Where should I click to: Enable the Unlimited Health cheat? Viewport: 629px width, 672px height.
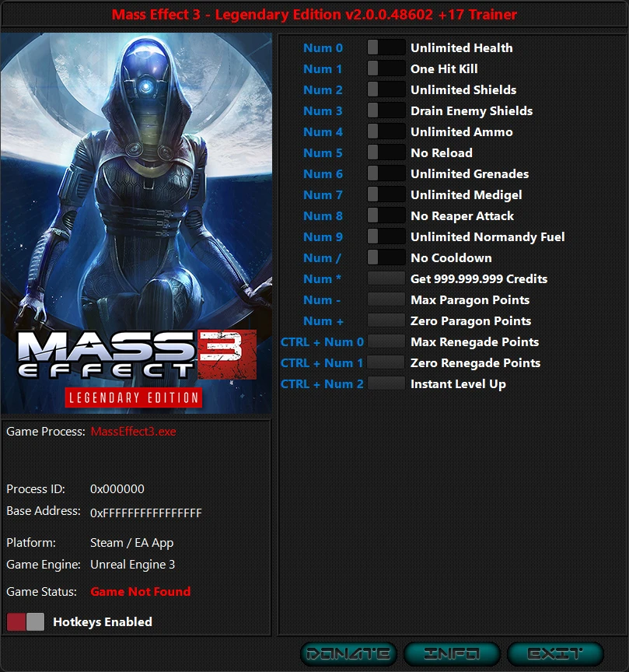point(386,47)
